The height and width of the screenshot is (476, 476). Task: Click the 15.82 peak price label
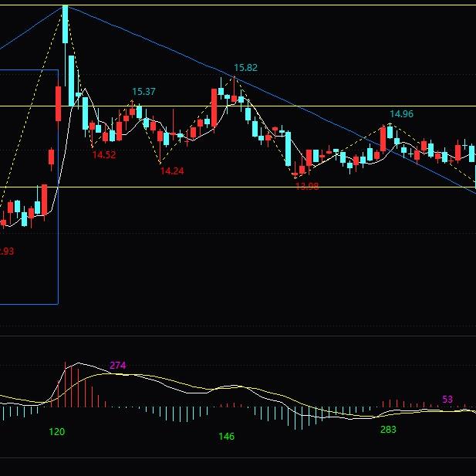point(245,68)
